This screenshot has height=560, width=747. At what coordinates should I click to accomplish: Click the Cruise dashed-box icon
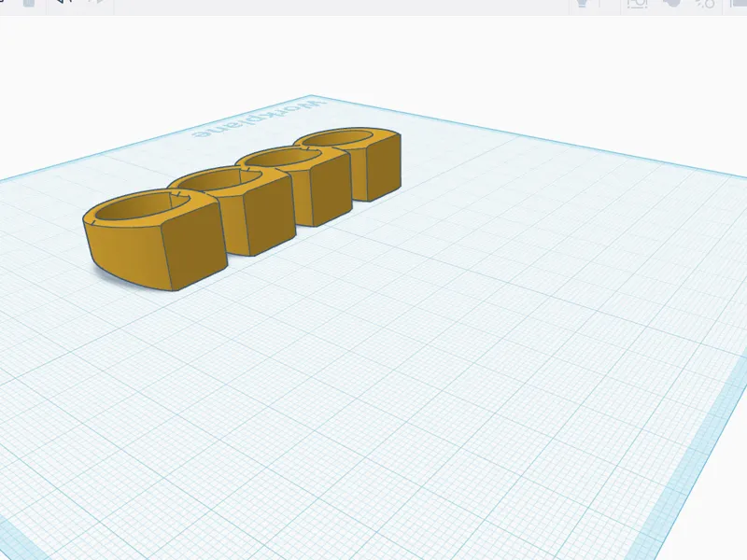coord(637,4)
